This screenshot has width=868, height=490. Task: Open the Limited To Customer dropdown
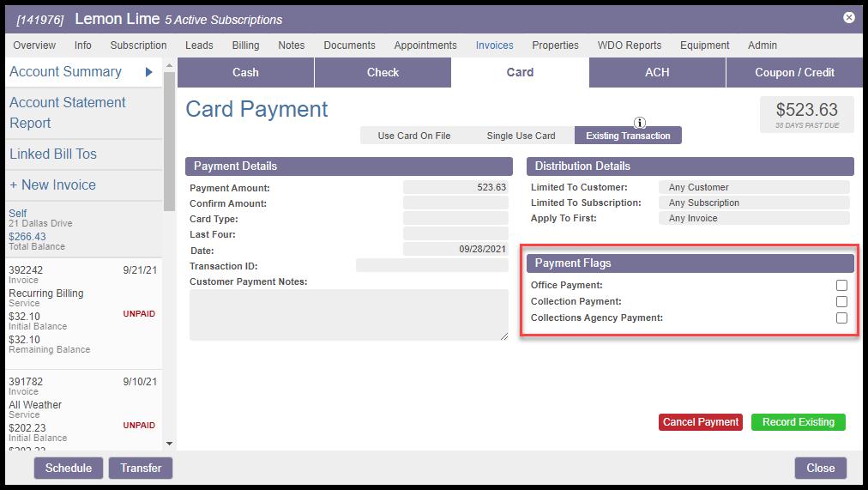pos(753,187)
